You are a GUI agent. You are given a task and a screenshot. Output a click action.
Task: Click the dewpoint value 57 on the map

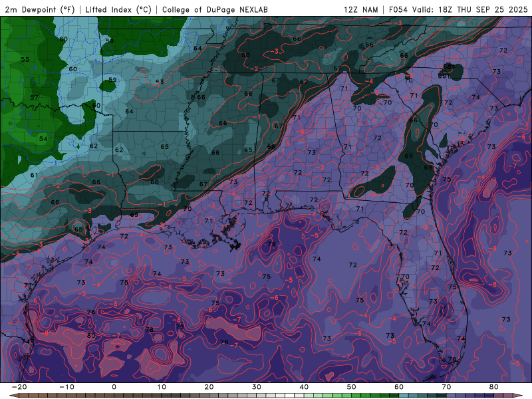35,97
